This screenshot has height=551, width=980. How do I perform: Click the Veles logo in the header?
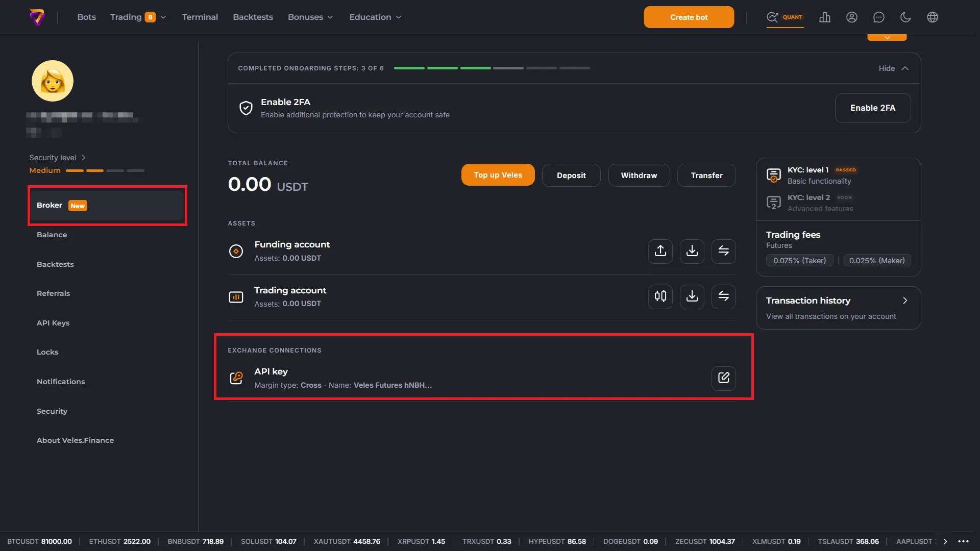click(x=37, y=17)
